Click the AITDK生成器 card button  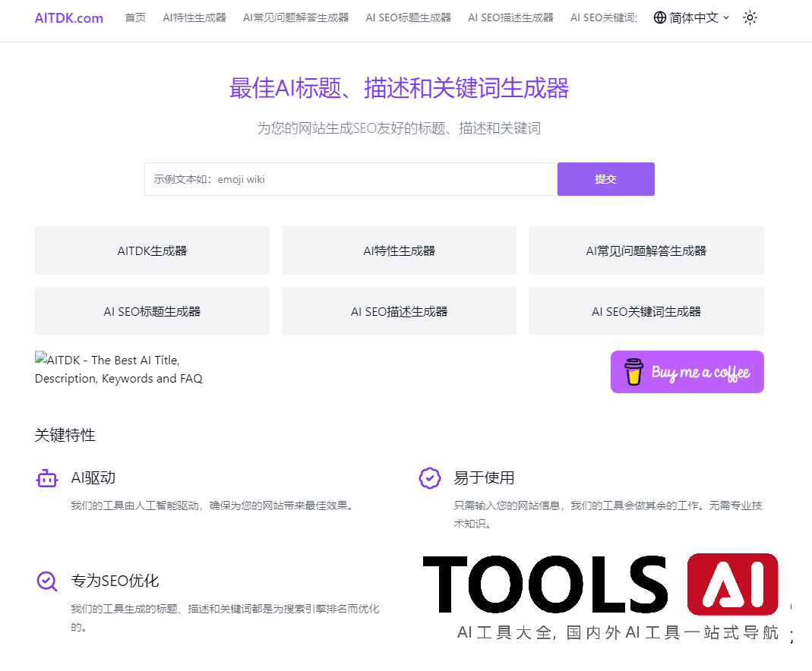click(152, 250)
